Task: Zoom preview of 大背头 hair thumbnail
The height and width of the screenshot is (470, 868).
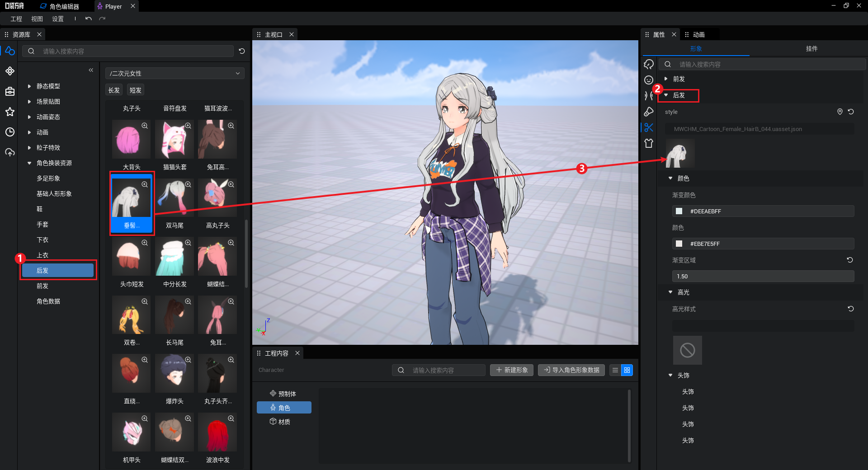Action: [x=145, y=126]
